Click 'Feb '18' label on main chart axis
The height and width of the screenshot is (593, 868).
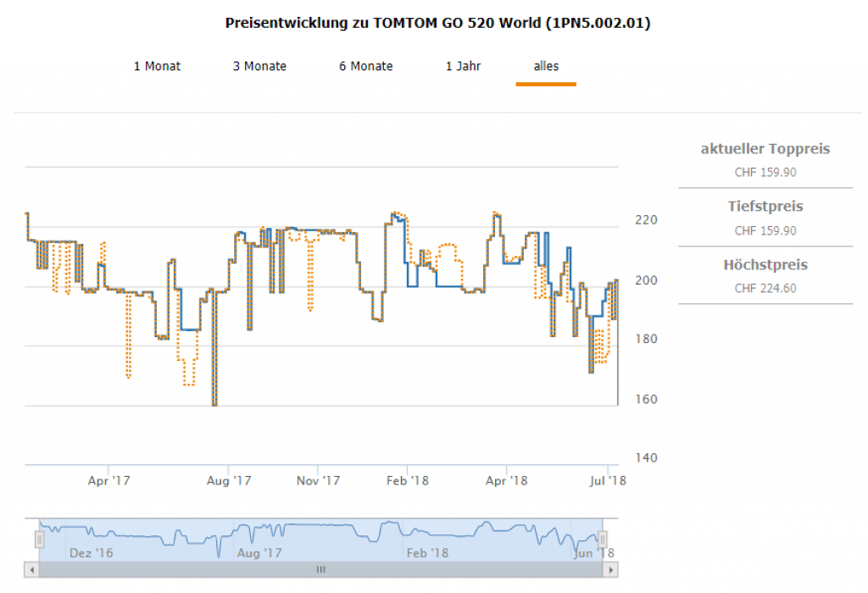pos(407,480)
